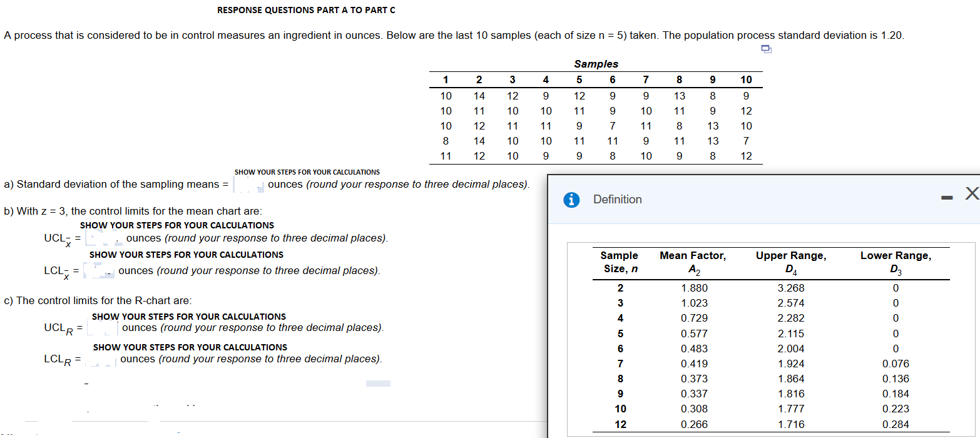The image size is (980, 438).
Task: Open steps for part a calculations
Action: tap(307, 171)
